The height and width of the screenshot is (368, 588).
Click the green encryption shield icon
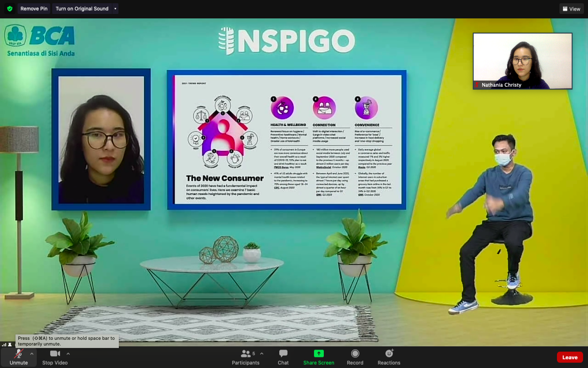point(10,9)
